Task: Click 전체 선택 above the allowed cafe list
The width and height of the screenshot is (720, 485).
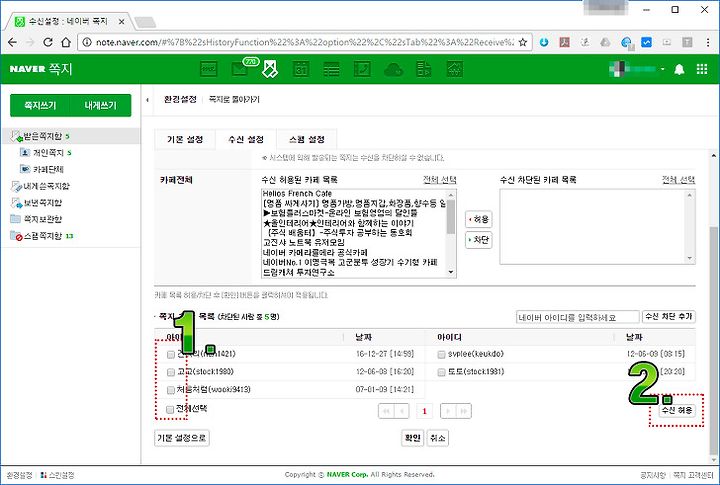Action: pyautogui.click(x=439, y=180)
